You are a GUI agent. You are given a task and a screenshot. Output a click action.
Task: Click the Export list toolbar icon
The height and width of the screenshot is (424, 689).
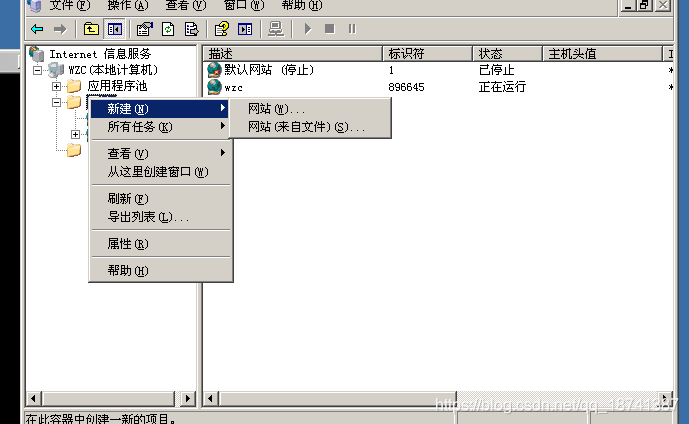[x=192, y=29]
